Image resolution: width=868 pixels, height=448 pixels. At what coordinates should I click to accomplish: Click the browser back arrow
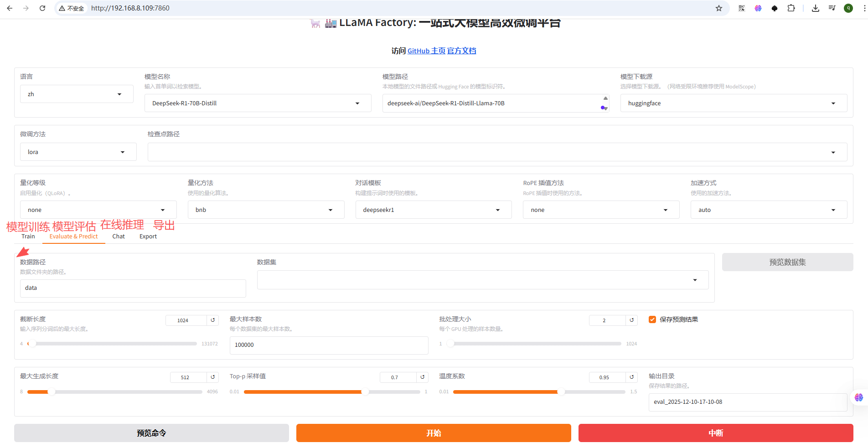click(x=10, y=8)
